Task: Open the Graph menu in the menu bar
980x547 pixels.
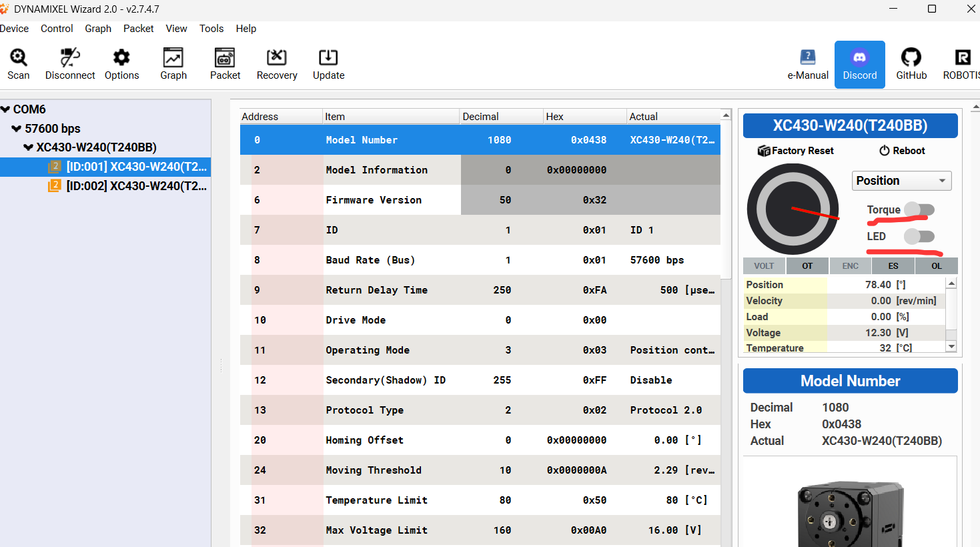Action: coord(98,29)
